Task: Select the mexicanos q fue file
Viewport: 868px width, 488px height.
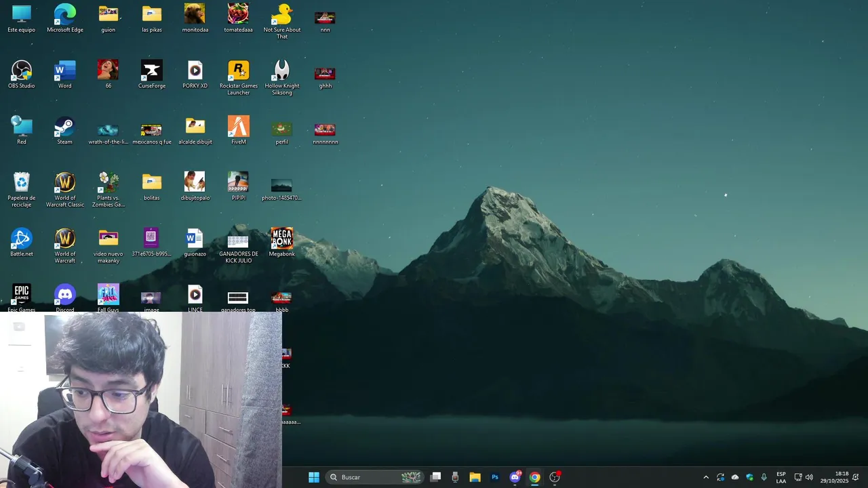Action: tap(152, 134)
